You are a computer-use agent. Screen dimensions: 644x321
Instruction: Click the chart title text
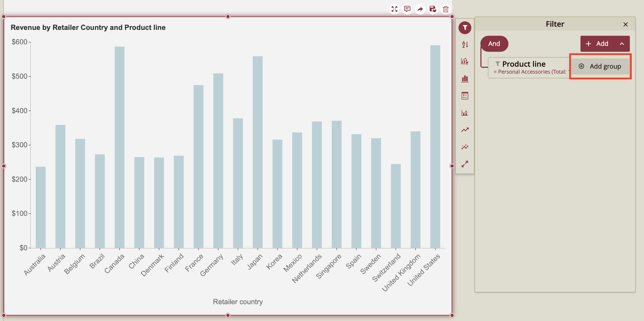[x=88, y=27]
